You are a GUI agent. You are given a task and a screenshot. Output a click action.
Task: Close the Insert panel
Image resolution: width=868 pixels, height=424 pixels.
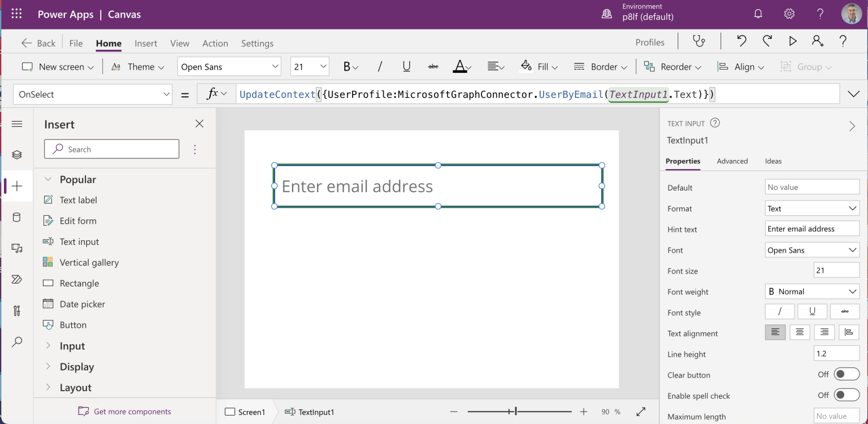click(x=199, y=124)
